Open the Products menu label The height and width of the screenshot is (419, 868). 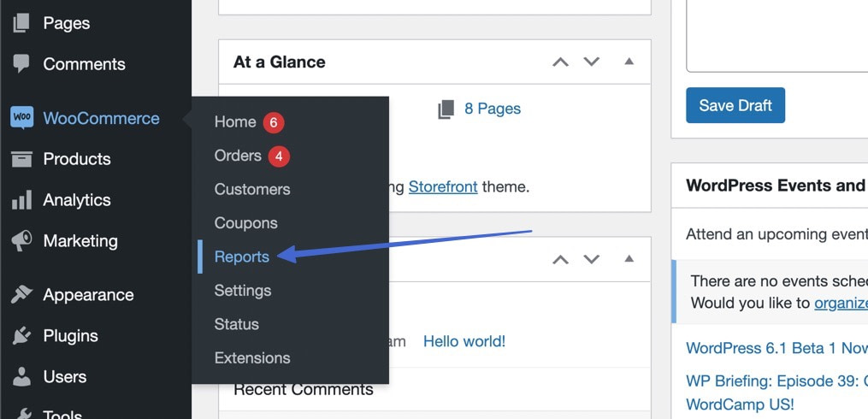[x=77, y=159]
